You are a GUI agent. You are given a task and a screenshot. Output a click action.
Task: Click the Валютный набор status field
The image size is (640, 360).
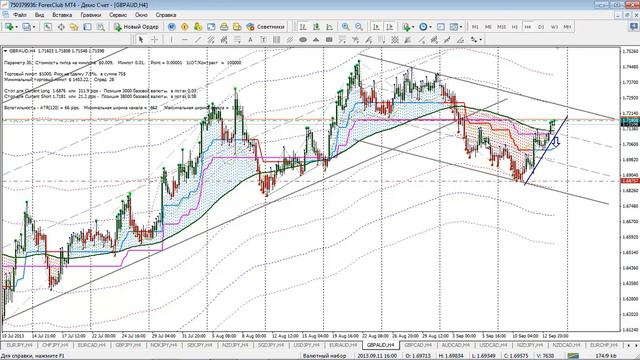[324, 356]
